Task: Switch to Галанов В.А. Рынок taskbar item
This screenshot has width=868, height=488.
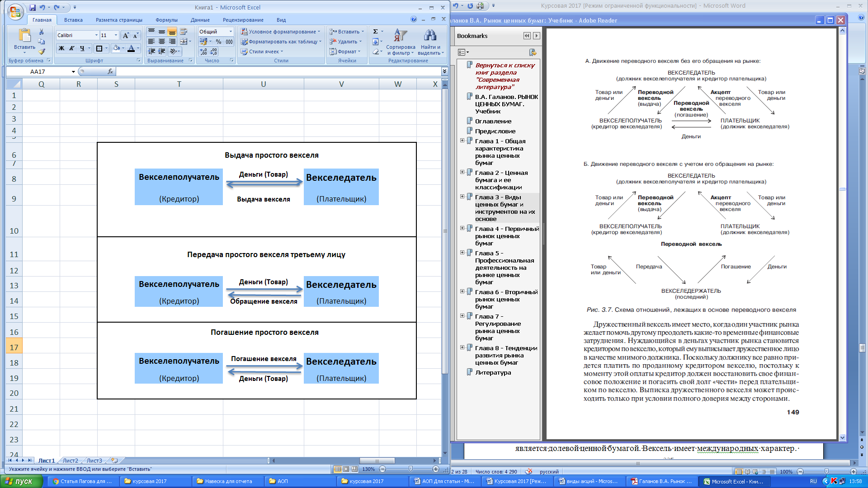Action: point(661,481)
